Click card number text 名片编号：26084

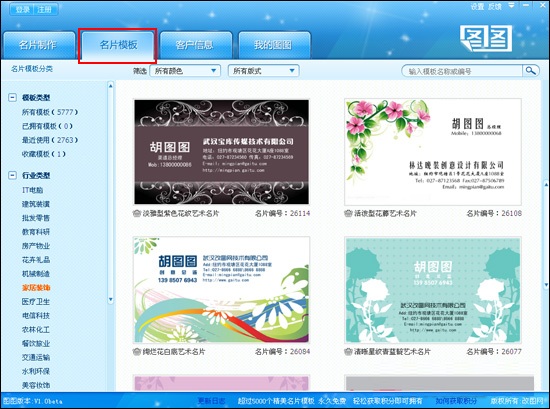click(283, 351)
